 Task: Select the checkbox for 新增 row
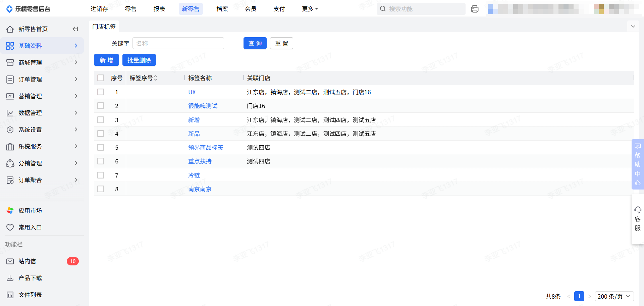101,120
